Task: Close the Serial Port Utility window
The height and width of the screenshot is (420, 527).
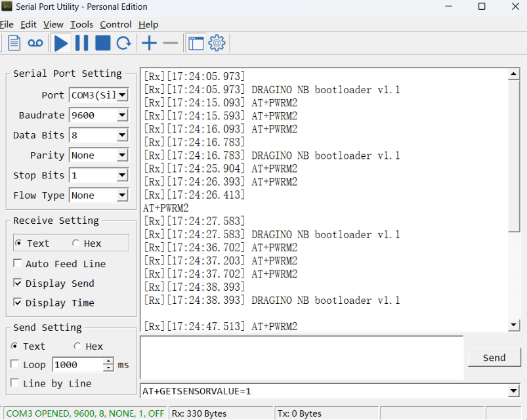Action: 515,7
